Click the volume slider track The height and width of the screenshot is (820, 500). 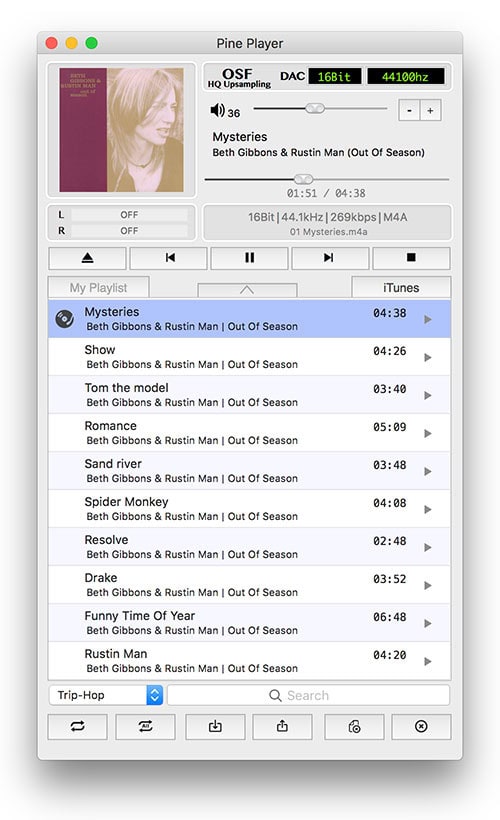pos(320,109)
